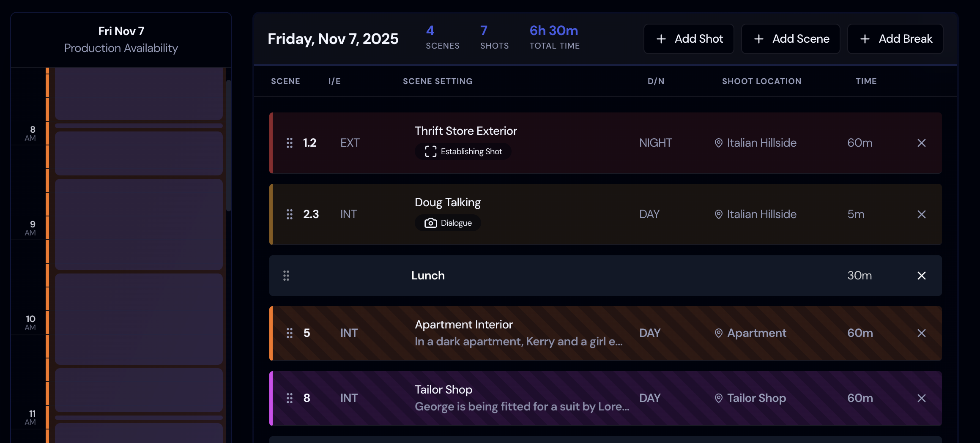
Task: Grip the drag handle on scene 1.2
Action: pos(290,143)
